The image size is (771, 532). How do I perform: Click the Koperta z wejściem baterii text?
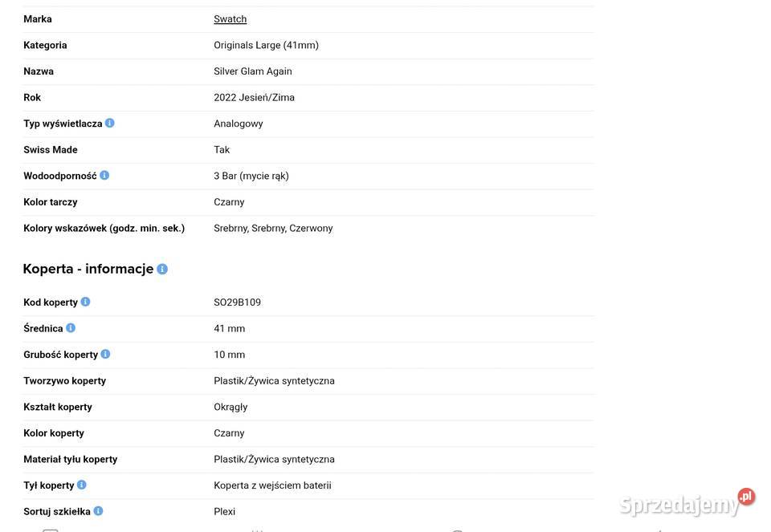[272, 485]
